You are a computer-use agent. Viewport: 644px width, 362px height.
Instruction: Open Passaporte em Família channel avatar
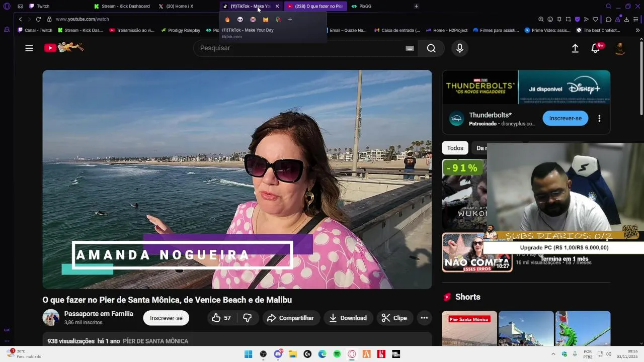(x=51, y=318)
